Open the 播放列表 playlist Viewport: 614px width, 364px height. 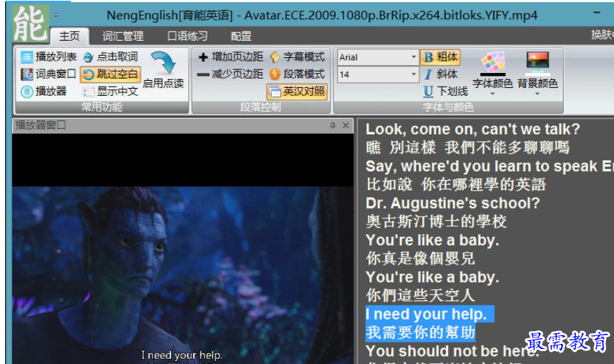[49, 56]
